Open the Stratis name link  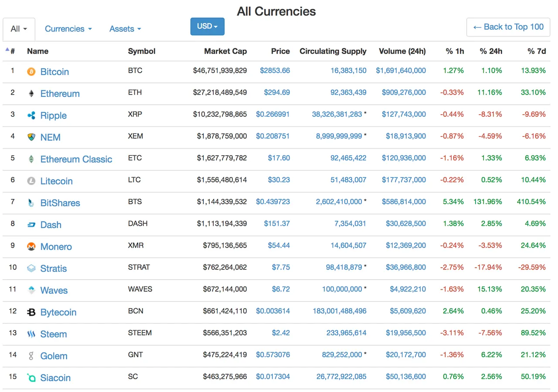(x=54, y=269)
